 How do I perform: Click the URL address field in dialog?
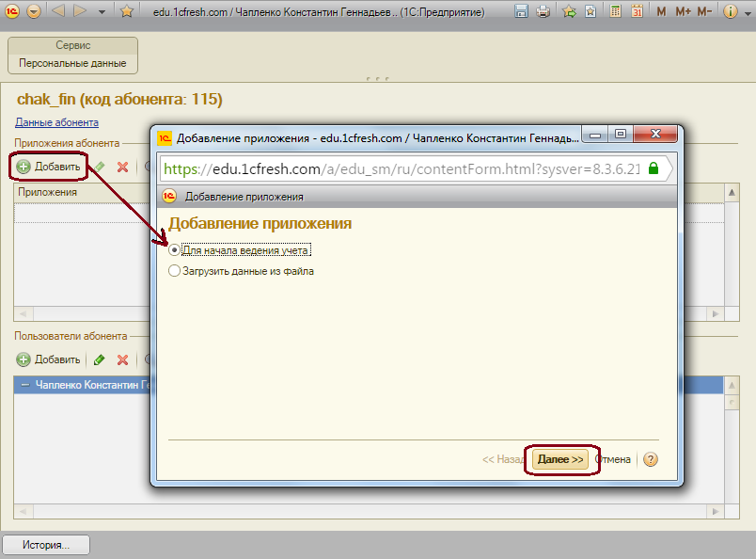(402, 169)
